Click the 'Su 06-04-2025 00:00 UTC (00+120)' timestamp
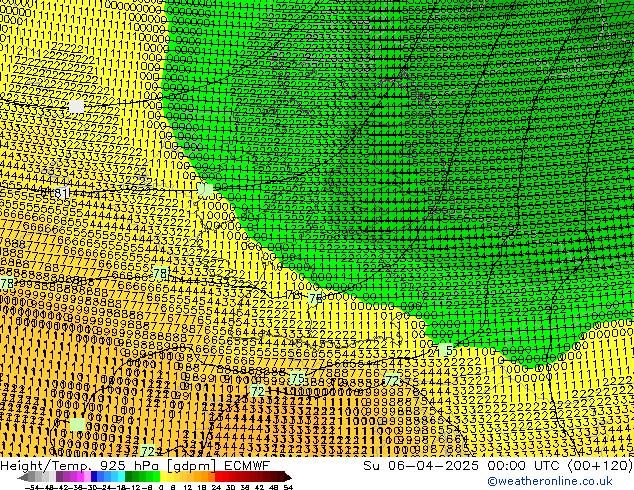634x490 pixels. 498,465
